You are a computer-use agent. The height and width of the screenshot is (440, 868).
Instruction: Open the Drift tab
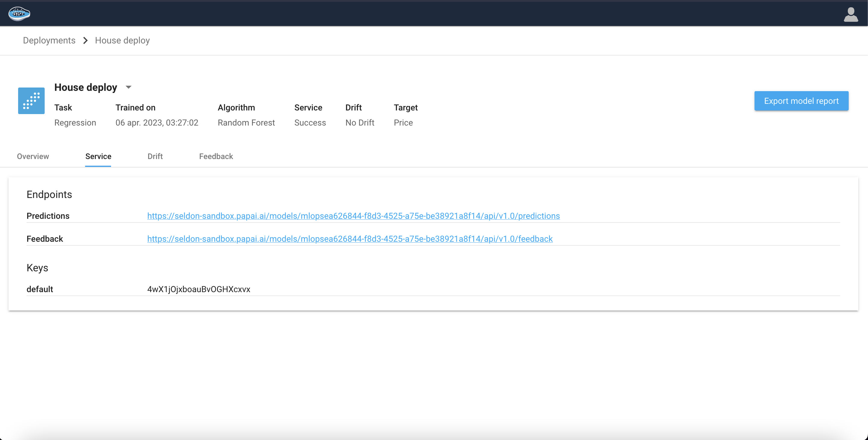pos(155,156)
